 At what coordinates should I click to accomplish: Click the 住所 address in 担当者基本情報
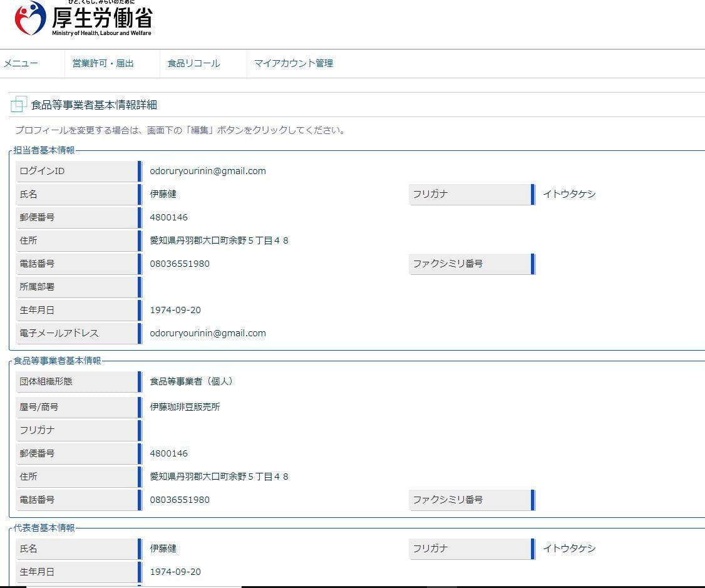click(x=219, y=240)
